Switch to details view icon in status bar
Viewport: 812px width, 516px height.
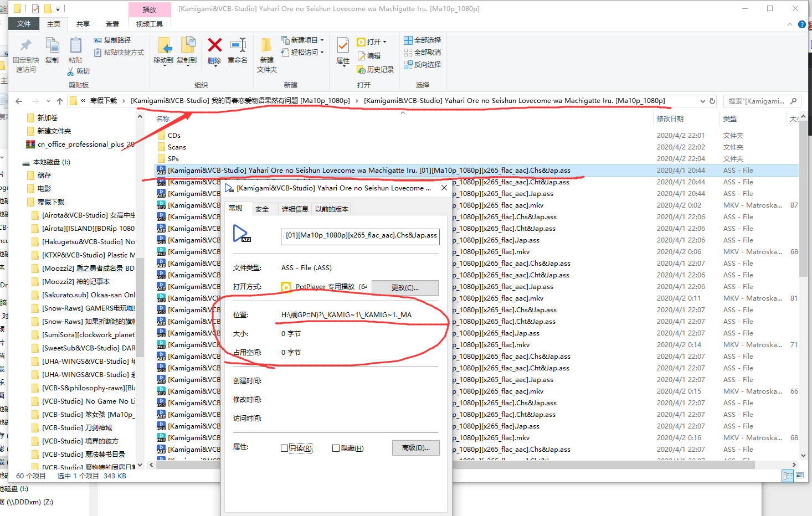[788, 476]
